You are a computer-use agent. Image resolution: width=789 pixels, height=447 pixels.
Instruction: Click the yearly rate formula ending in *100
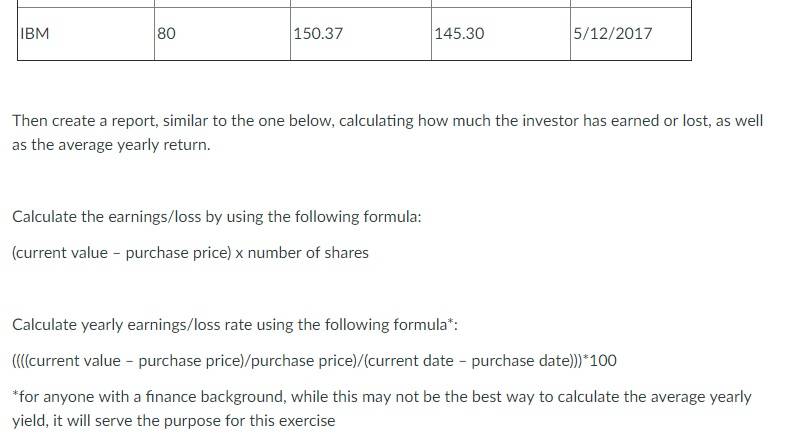tap(314, 361)
